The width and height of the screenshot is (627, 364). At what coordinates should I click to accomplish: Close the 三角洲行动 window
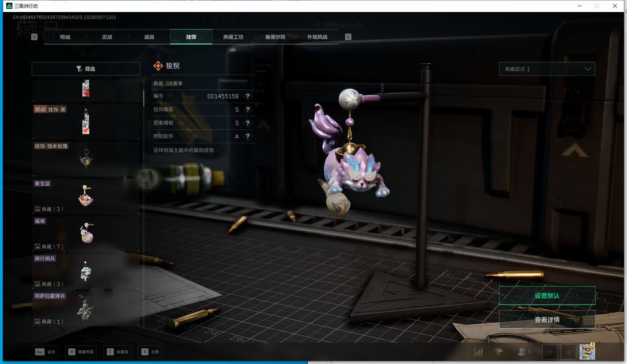[x=615, y=6]
